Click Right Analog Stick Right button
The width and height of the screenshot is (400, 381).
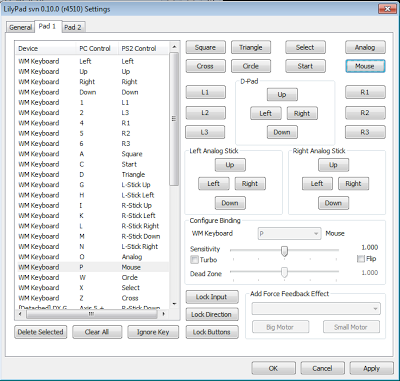click(x=353, y=183)
